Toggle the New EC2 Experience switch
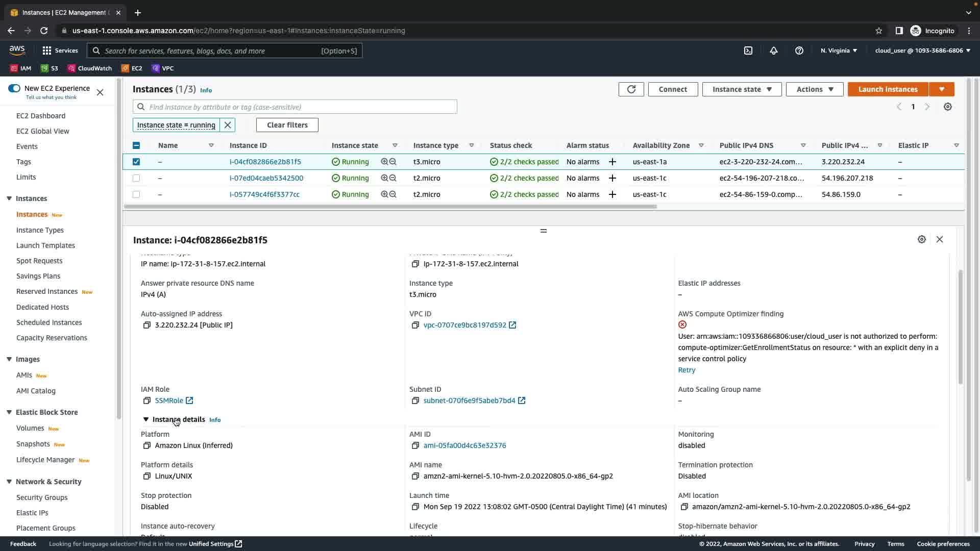This screenshot has height=551, width=980. pos(14,88)
